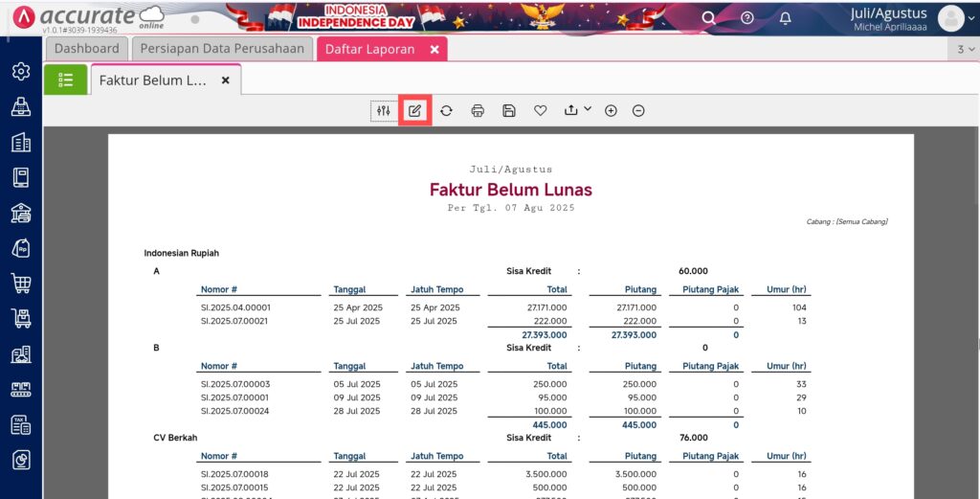
Task: Click the Faktur Belum Lunas report title
Action: coord(511,190)
